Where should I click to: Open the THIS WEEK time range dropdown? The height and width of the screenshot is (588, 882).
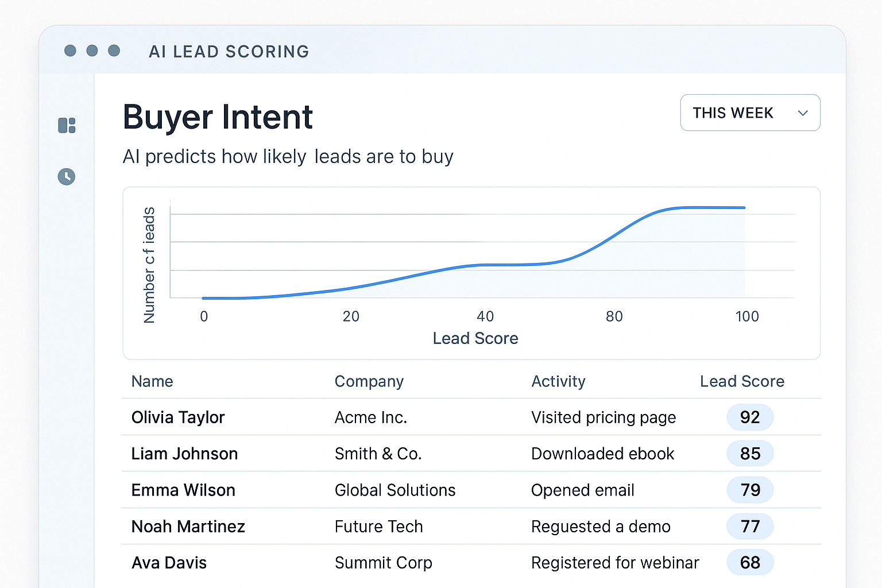(750, 113)
